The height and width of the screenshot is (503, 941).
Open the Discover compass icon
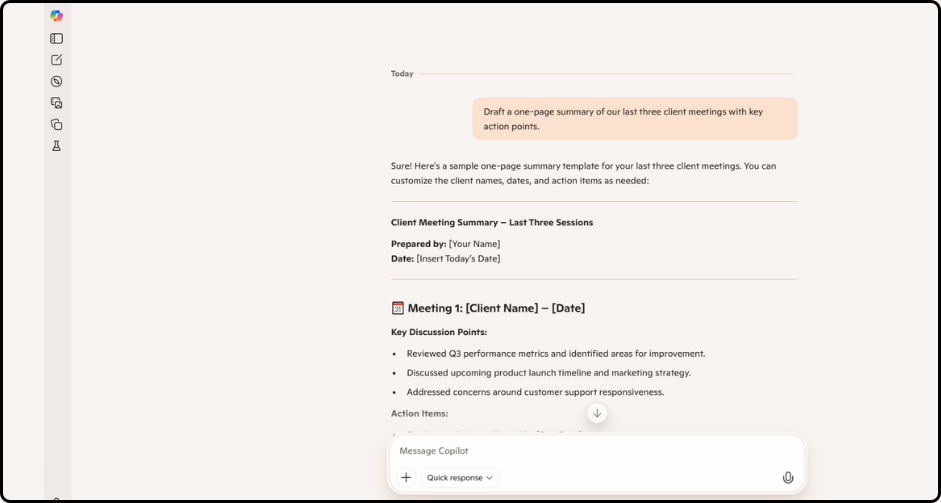coord(56,82)
